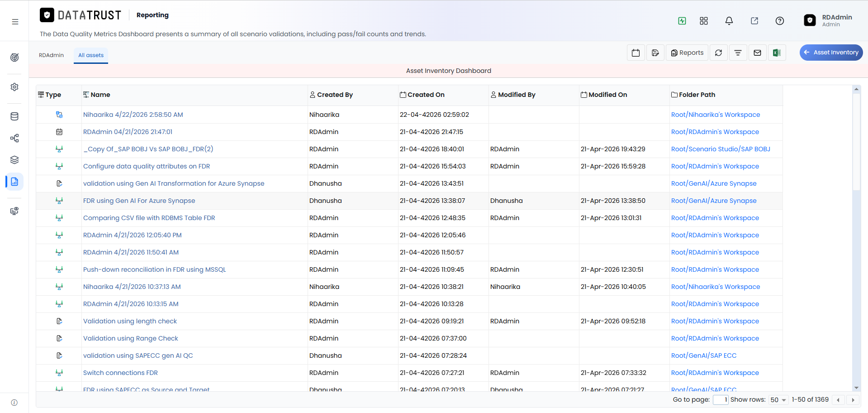Open the green activity monitor icon

682,21
